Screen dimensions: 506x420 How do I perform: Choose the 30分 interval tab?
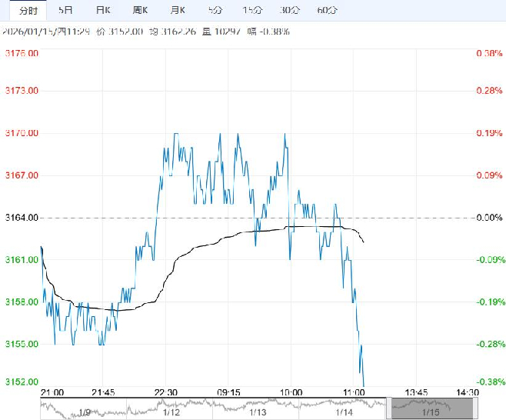tap(290, 10)
